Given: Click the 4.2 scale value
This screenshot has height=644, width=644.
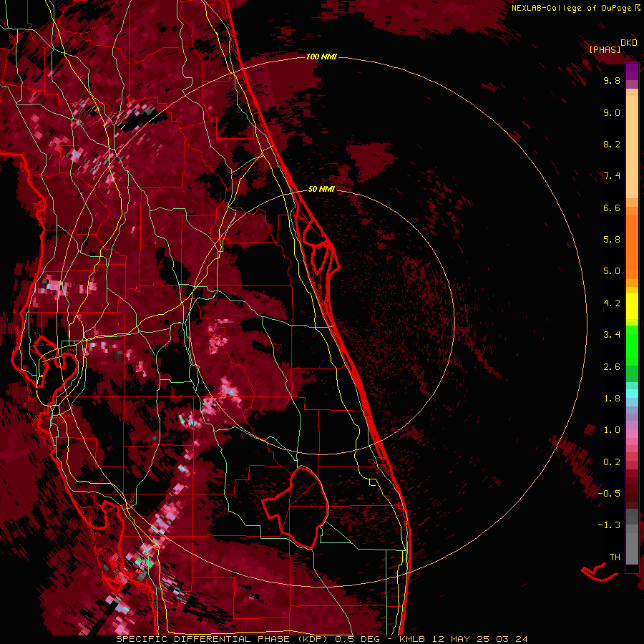Looking at the screenshot, I should tap(612, 303).
